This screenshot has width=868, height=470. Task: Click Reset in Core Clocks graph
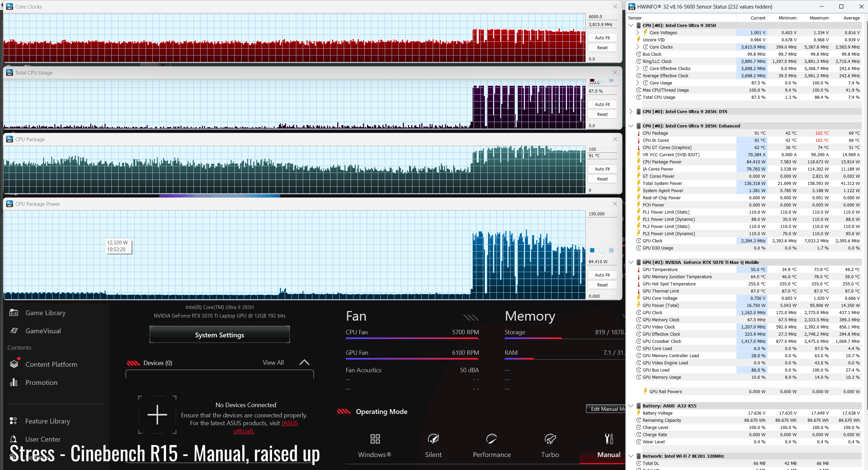coord(602,48)
